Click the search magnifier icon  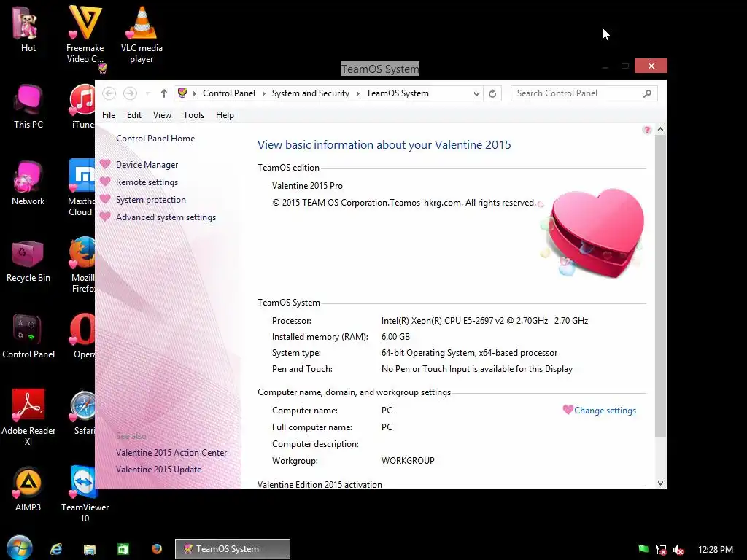647,93
